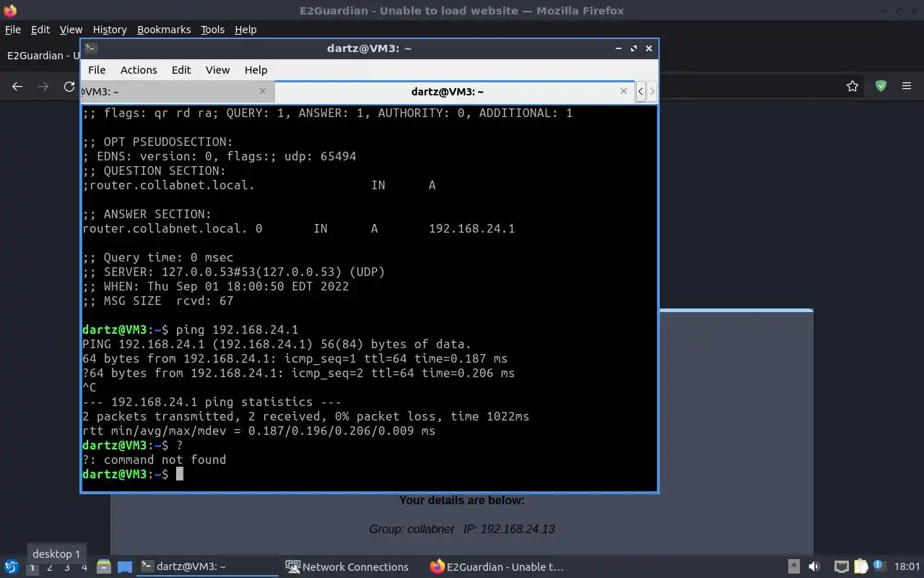Close the terminal window

pos(649,48)
